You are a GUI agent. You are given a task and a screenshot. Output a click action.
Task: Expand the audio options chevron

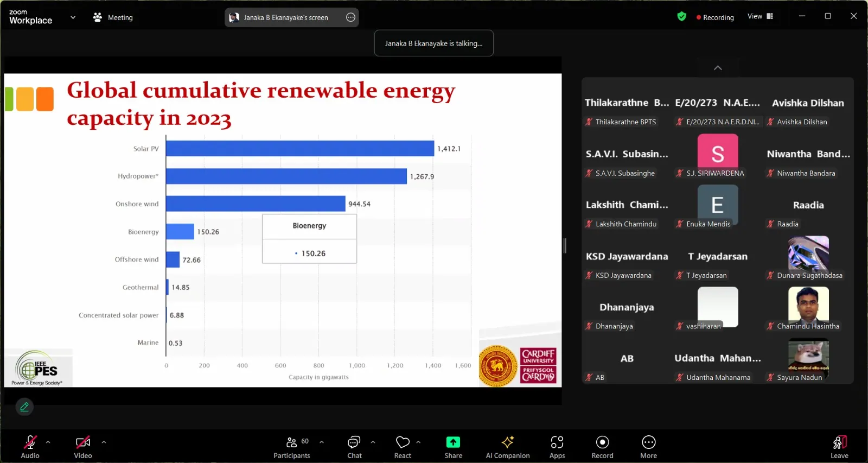(48, 442)
